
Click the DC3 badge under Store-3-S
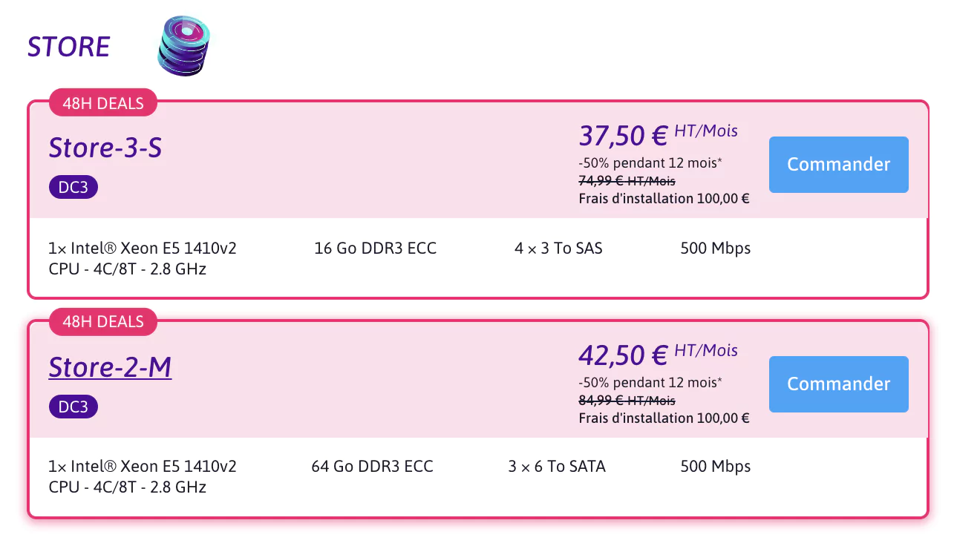73,187
